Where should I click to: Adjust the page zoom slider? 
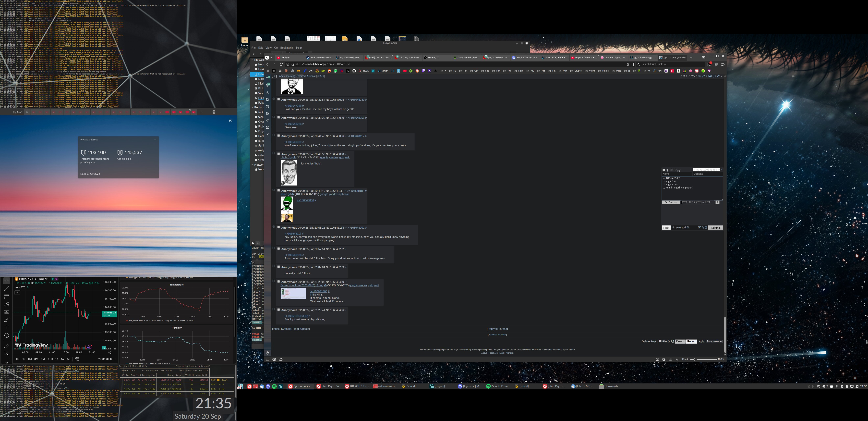click(704, 359)
